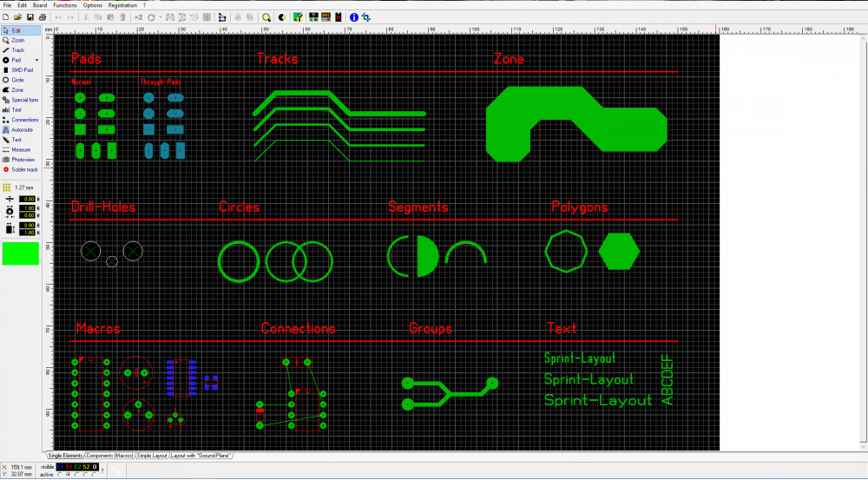This screenshot has width=868, height=480.
Task: Toggle visibility of layer S2
Action: tap(86, 467)
